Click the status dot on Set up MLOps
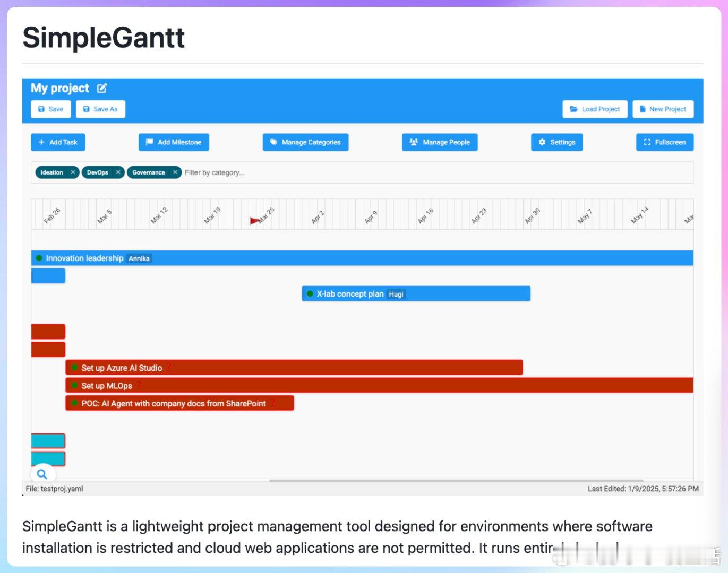This screenshot has width=728, height=573. [74, 385]
